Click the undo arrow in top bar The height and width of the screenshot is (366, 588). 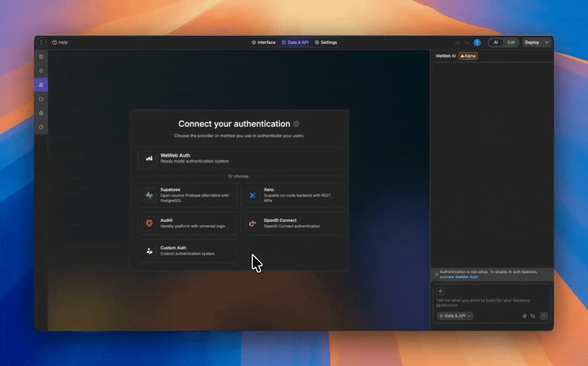click(457, 42)
